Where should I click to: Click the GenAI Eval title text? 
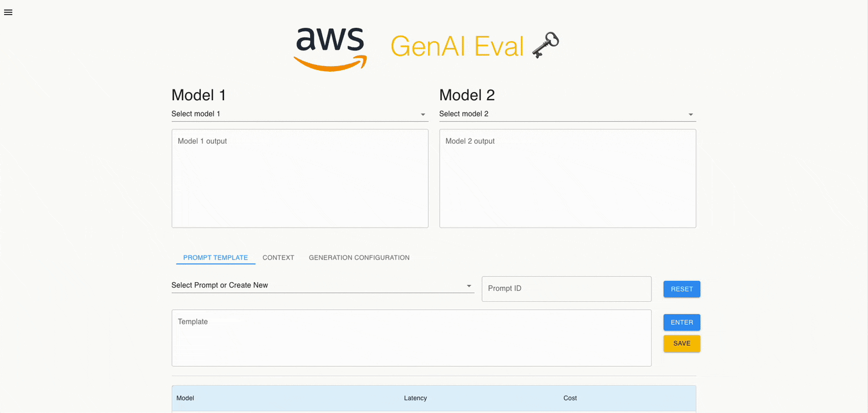[x=457, y=46]
